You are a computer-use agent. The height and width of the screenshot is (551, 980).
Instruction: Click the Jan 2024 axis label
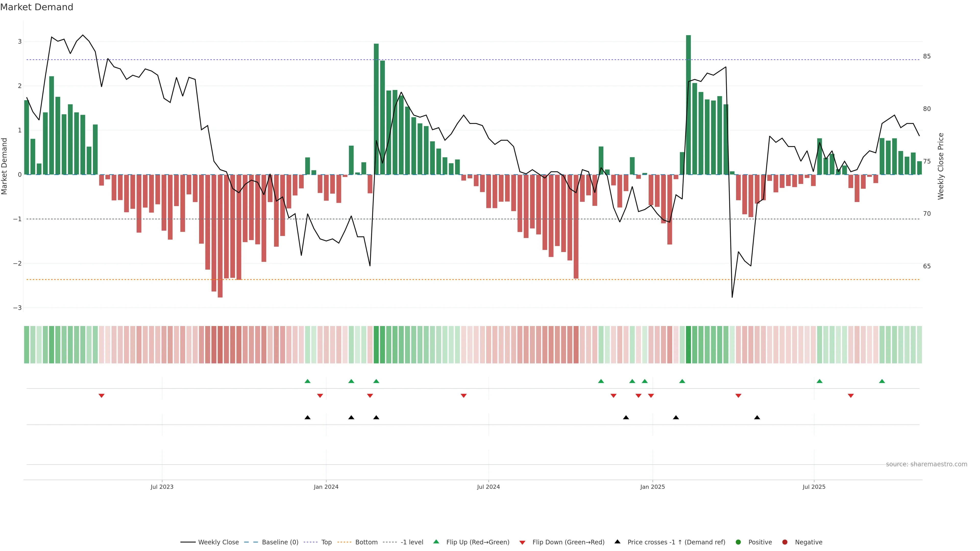[x=326, y=487]
